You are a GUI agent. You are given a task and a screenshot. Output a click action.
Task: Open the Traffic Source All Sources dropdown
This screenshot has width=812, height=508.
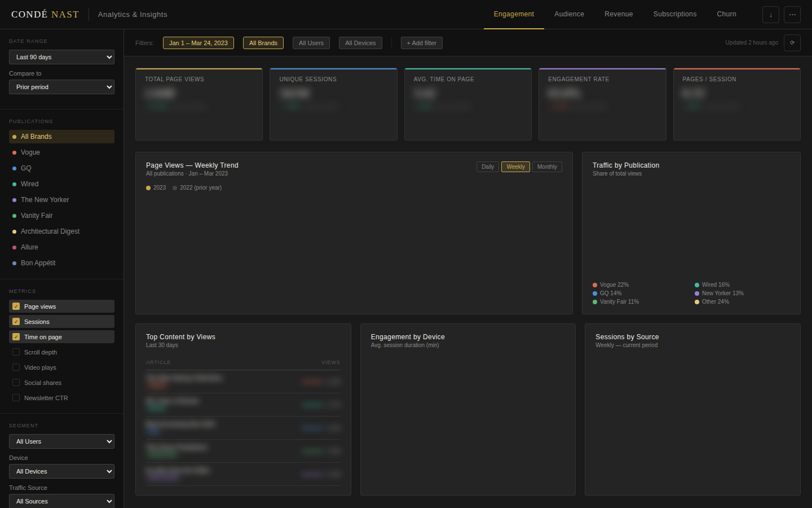[x=61, y=501]
